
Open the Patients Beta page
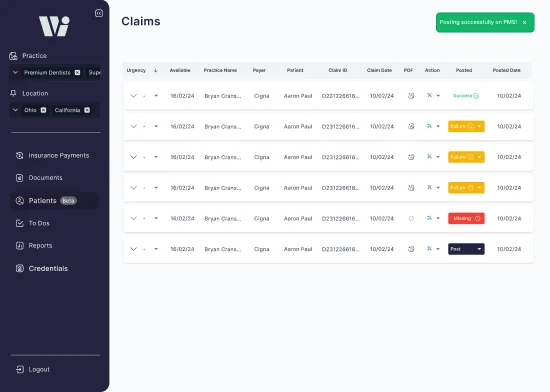coord(54,201)
